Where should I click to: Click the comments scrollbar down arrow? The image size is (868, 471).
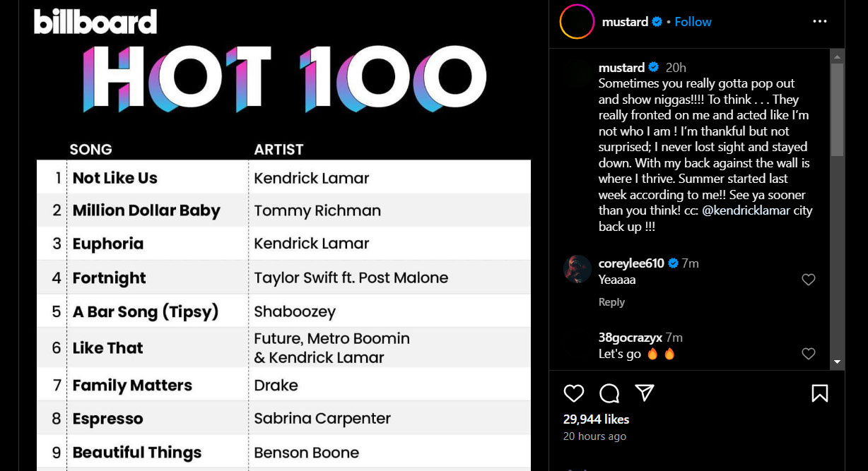pos(837,362)
